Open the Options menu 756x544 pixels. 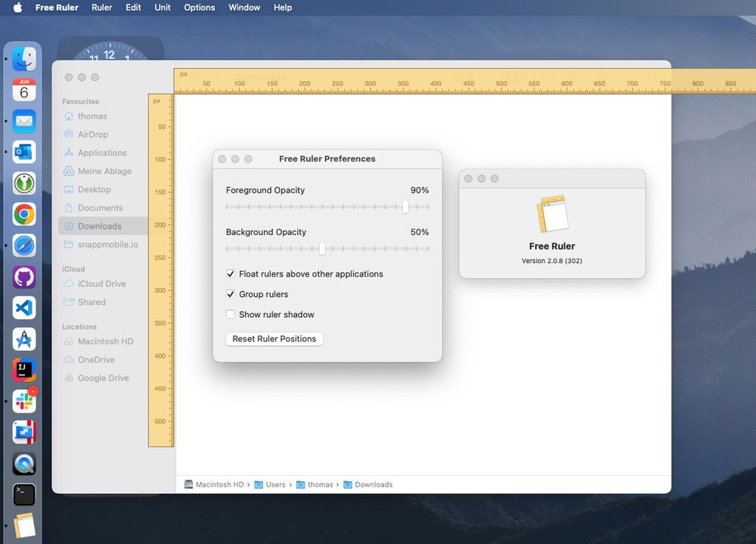[x=199, y=8]
